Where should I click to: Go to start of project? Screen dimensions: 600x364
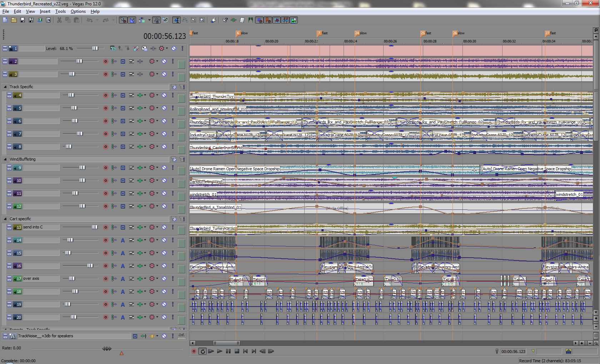click(x=245, y=351)
